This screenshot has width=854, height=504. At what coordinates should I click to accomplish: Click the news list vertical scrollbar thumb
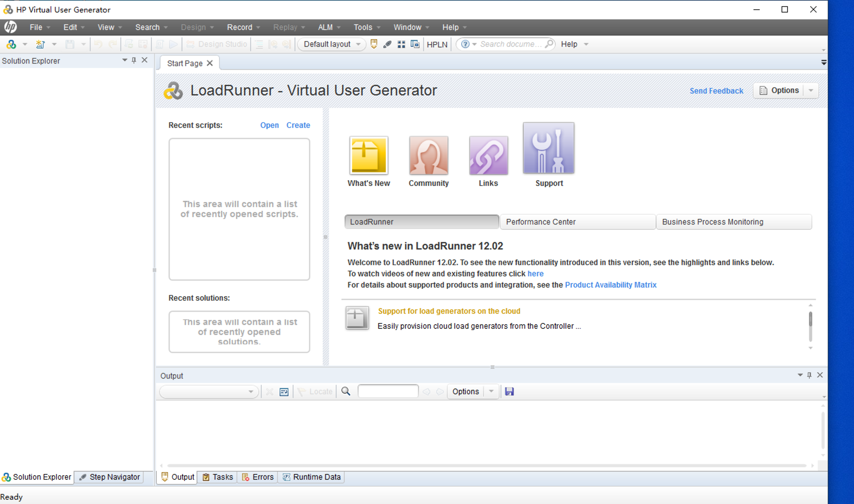tap(811, 319)
